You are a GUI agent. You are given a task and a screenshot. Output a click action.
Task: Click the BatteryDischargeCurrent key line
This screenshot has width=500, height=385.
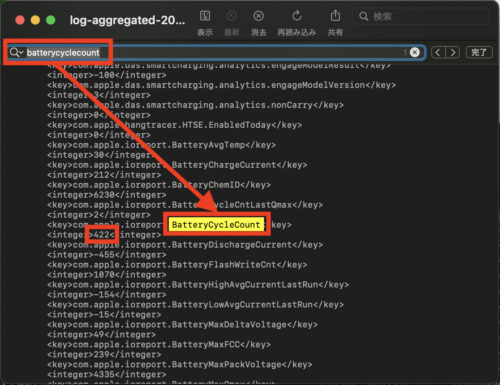185,245
